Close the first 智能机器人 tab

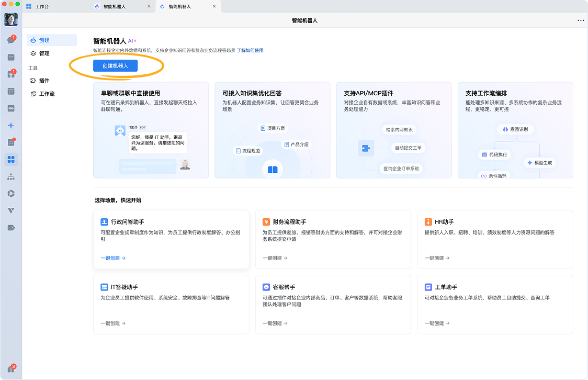coord(149,7)
